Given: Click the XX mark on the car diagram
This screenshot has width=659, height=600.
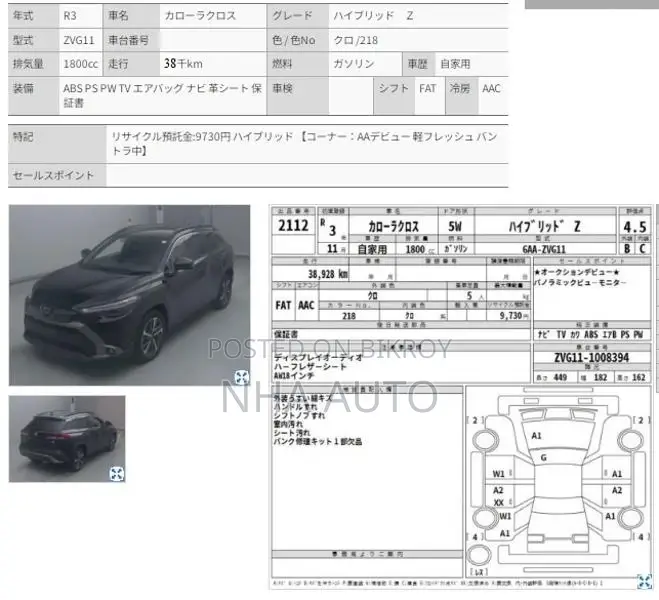Looking at the screenshot, I should point(499,503).
